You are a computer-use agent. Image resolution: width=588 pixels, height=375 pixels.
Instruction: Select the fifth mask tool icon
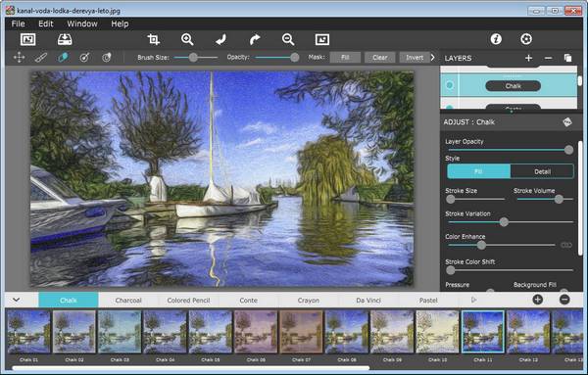107,58
